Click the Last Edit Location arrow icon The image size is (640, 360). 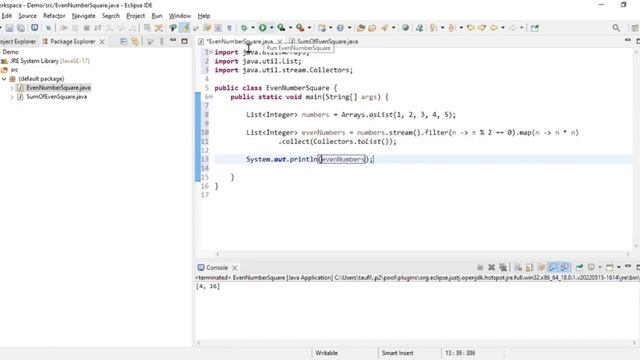[471, 28]
